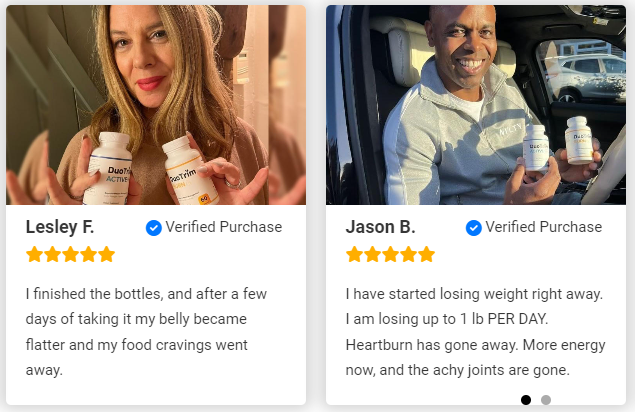Click the first star in Jason's rating
The image size is (635, 412).
pyautogui.click(x=354, y=254)
